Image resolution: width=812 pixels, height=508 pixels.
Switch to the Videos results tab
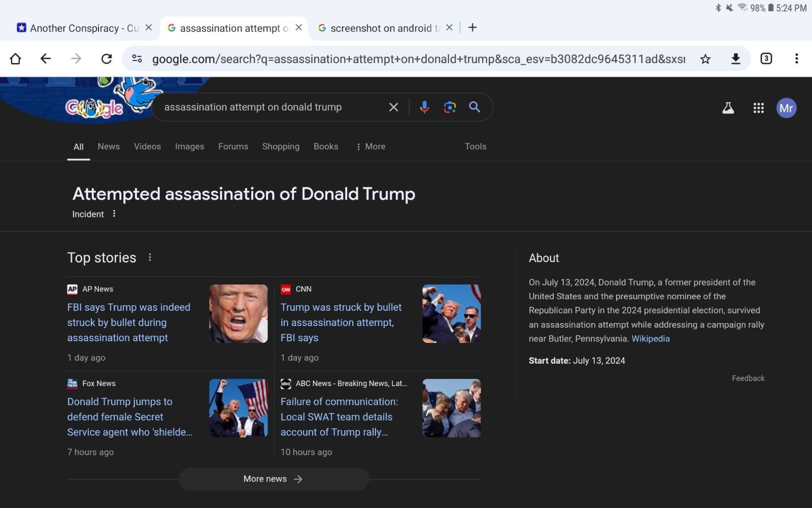tap(147, 146)
